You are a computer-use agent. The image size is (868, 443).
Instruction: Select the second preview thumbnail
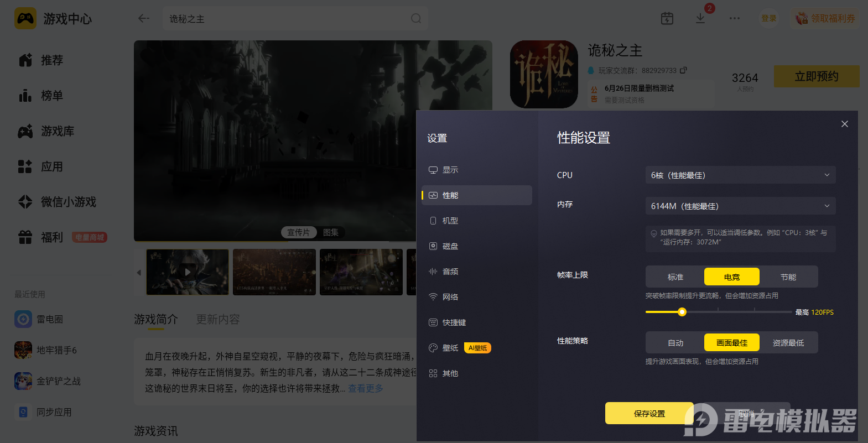pos(274,272)
